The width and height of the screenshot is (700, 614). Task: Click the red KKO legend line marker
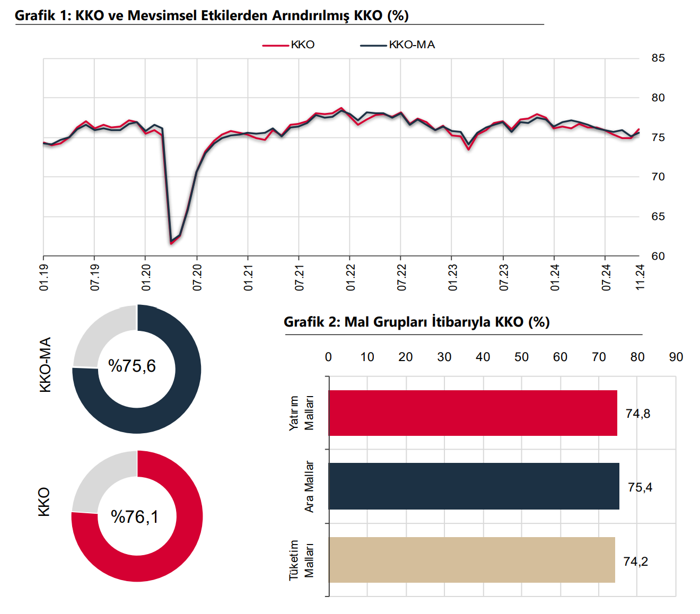point(275,46)
